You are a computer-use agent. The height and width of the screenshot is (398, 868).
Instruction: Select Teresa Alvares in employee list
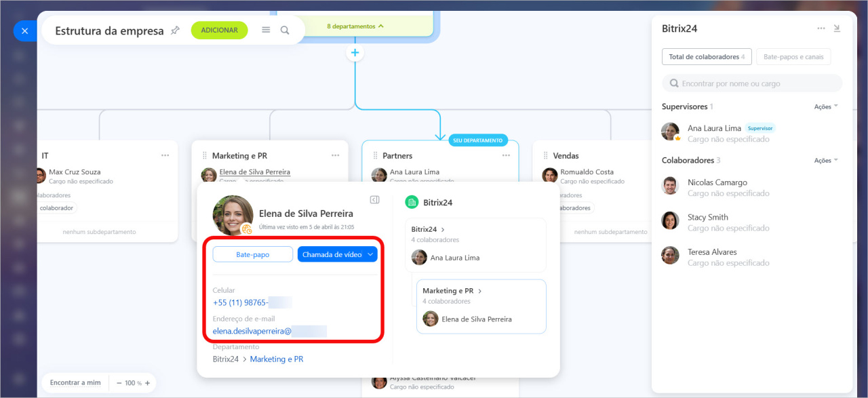pyautogui.click(x=712, y=252)
